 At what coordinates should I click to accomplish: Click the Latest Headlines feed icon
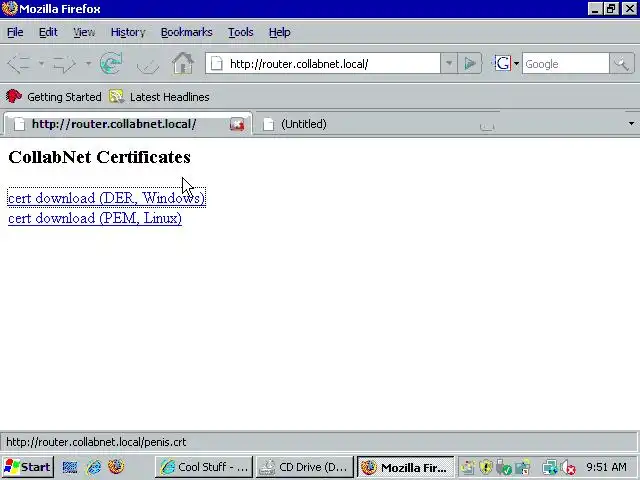(117, 96)
